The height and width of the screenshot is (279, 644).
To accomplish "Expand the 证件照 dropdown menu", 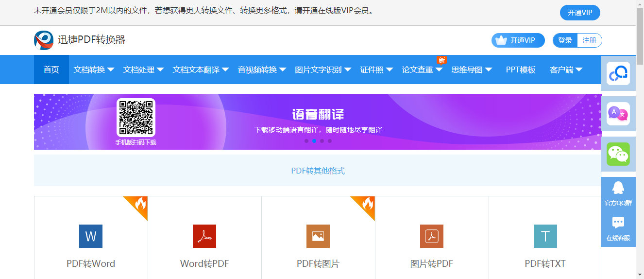I will tap(376, 70).
